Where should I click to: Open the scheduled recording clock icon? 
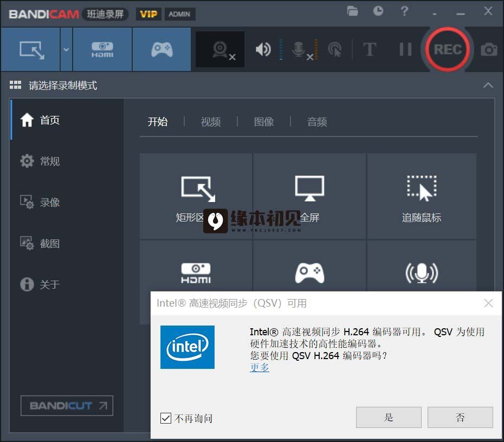[x=378, y=11]
